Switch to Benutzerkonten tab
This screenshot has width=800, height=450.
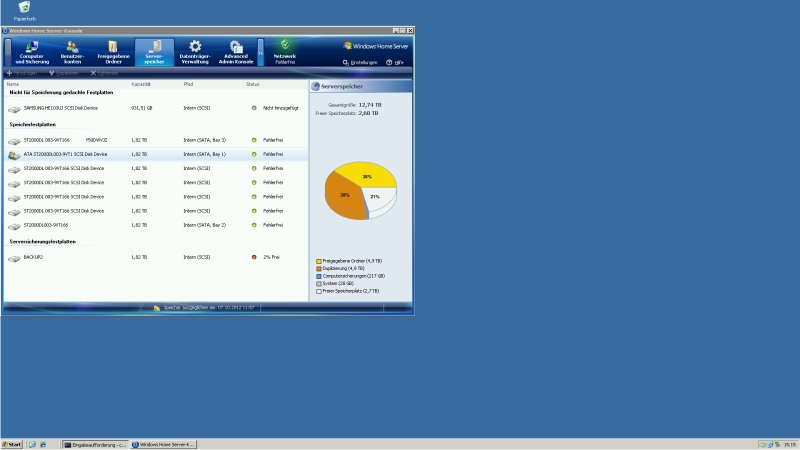(x=72, y=51)
